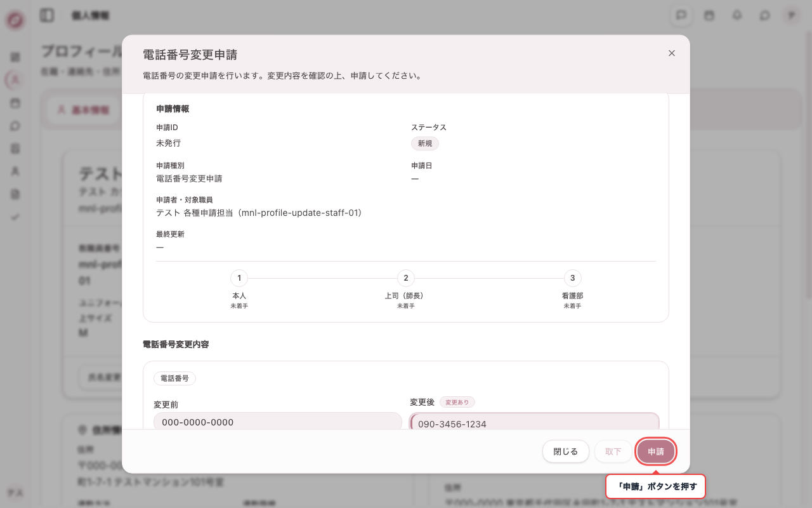
Task: Open the calendar icon in left sidebar
Action: coord(15,103)
